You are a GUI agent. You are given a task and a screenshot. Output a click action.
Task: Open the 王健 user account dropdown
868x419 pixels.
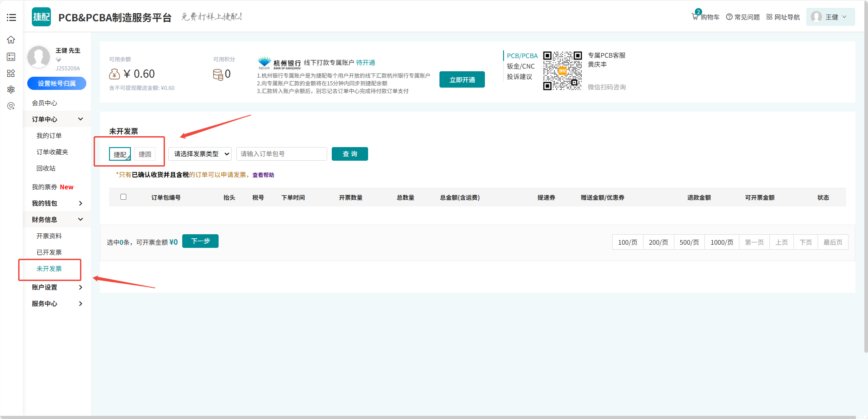coord(830,17)
